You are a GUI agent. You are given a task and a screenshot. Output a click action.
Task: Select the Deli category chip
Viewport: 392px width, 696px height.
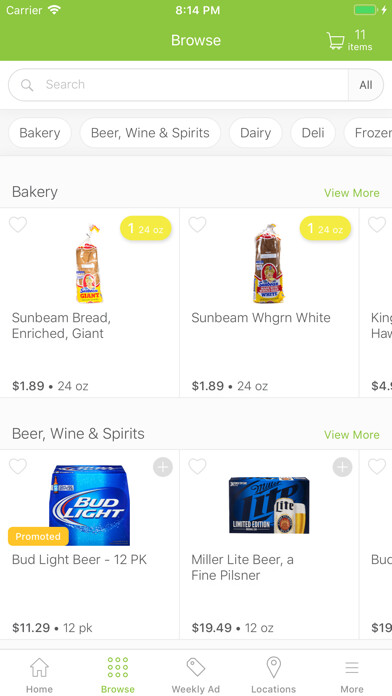pos(313,133)
